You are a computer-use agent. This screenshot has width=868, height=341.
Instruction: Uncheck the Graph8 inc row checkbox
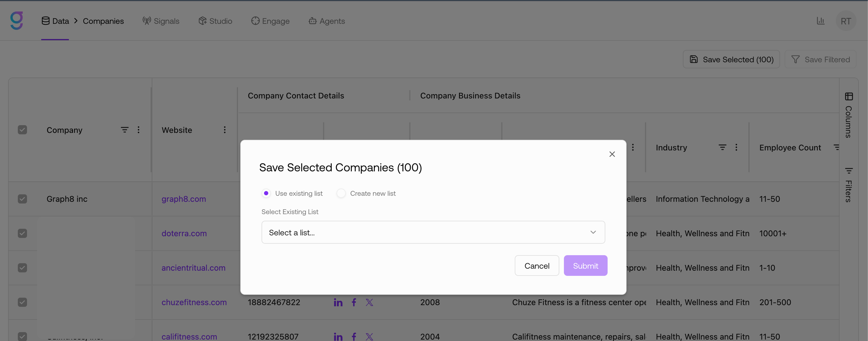[22, 199]
